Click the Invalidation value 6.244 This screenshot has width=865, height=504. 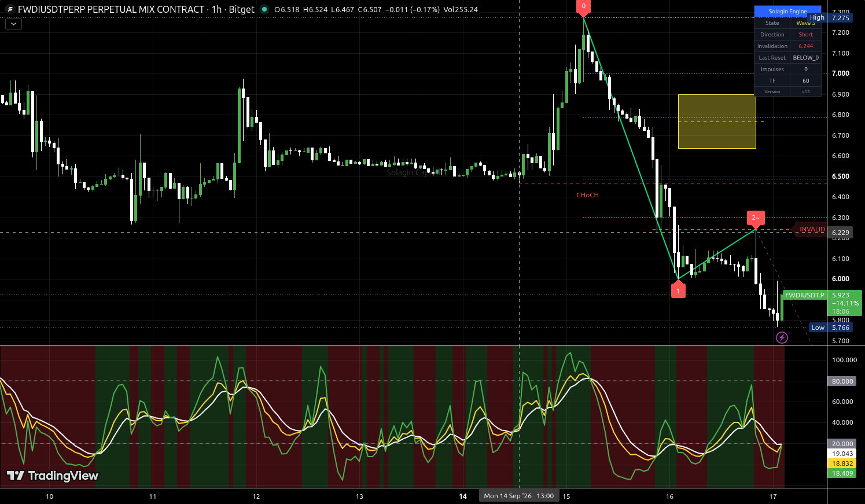(805, 46)
